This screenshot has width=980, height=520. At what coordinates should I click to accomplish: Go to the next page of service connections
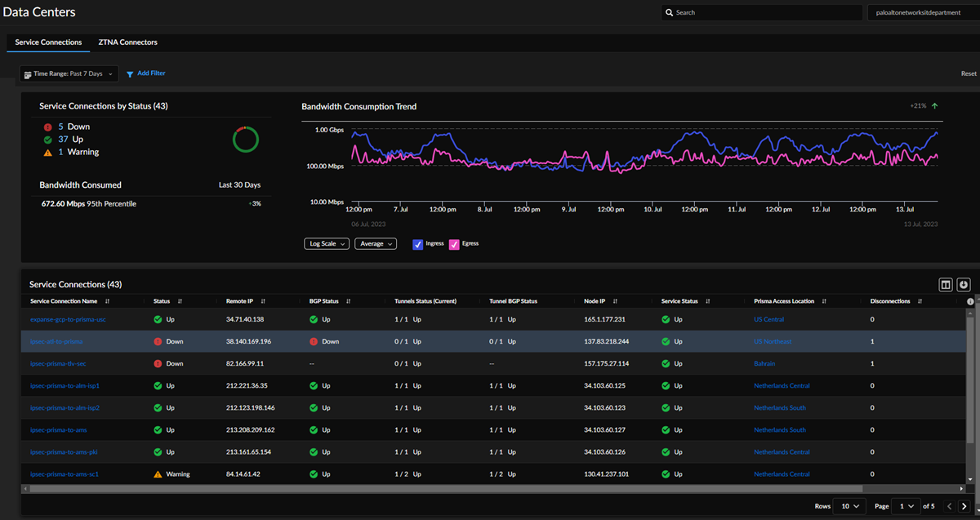tap(966, 506)
